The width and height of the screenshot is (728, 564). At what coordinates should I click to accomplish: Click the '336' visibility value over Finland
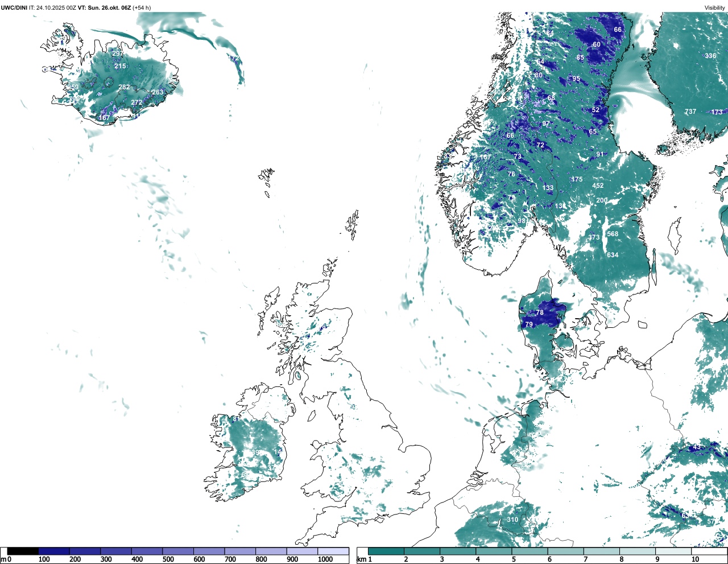pos(710,56)
